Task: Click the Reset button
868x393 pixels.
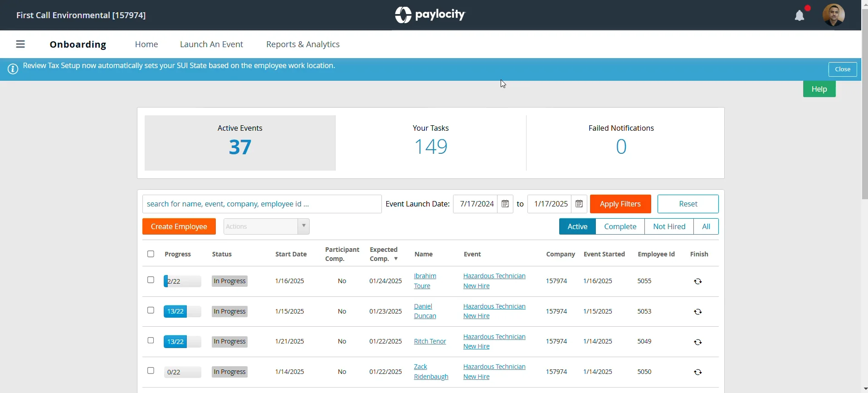Action: coord(688,204)
